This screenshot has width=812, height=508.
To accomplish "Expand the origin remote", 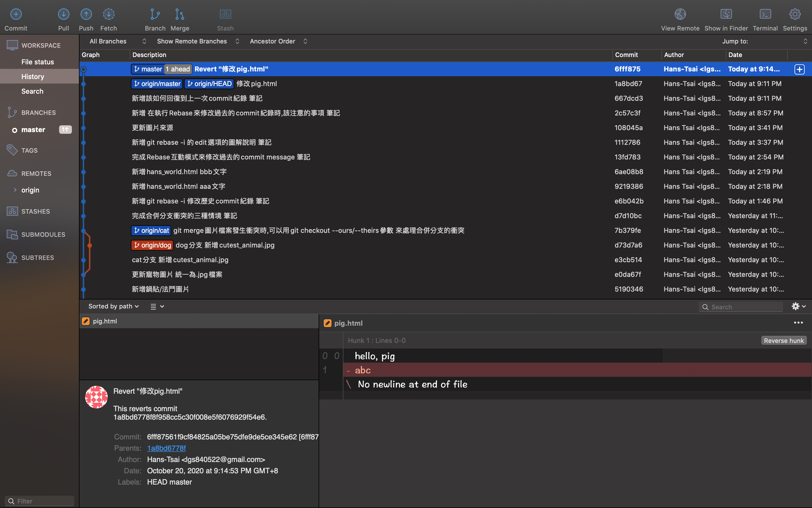I will [15, 190].
